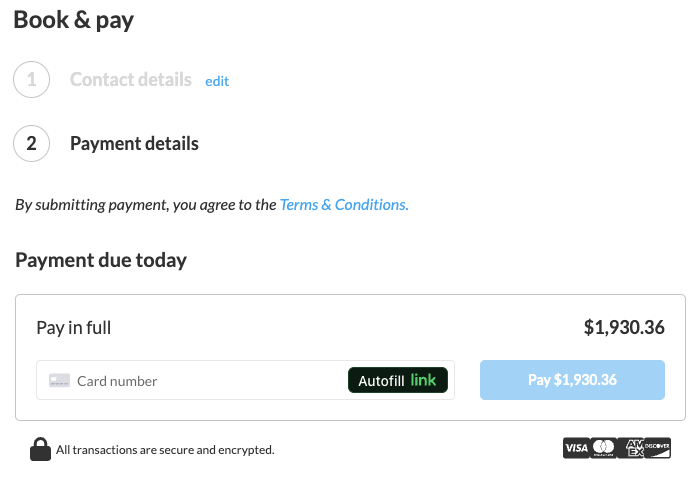
Task: Click the Pay $1,930.36 button
Action: click(572, 380)
